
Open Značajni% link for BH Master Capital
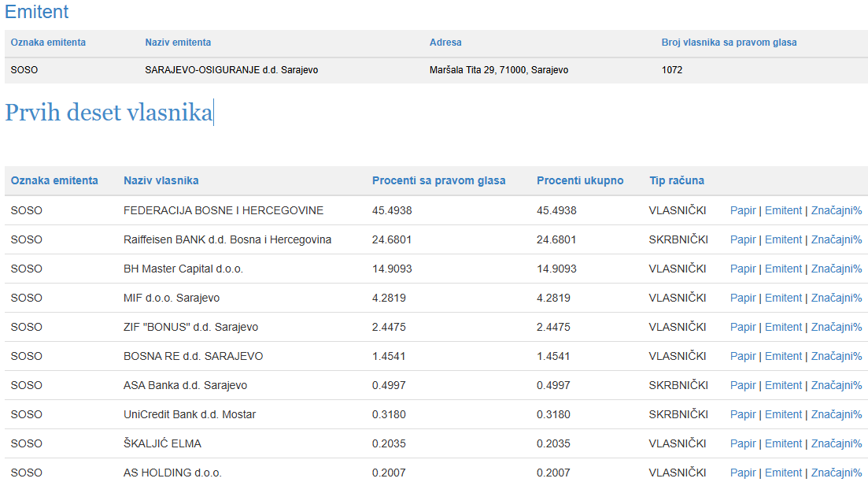[x=837, y=269]
